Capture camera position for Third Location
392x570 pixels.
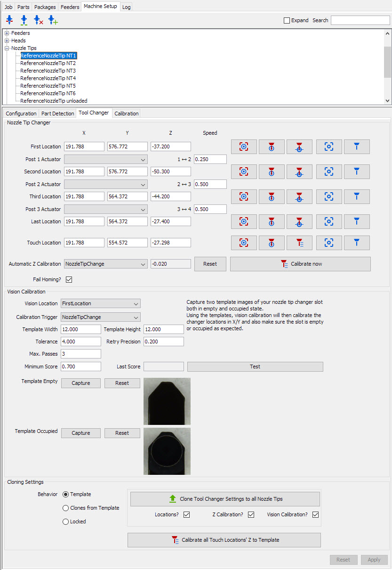click(244, 196)
